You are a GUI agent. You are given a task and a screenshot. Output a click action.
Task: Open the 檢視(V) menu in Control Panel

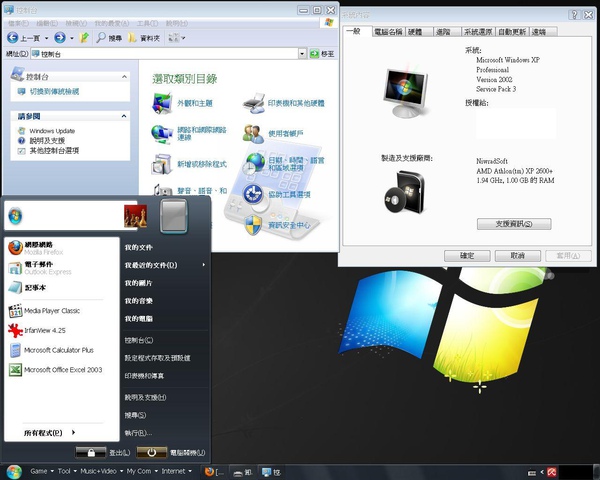coord(76,23)
